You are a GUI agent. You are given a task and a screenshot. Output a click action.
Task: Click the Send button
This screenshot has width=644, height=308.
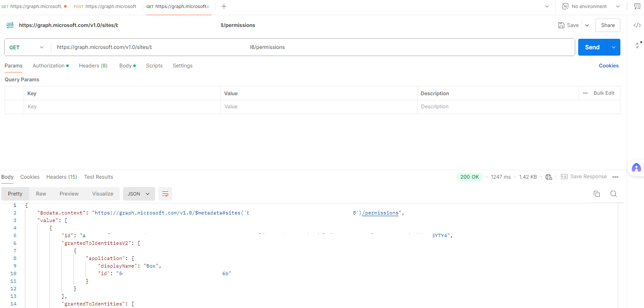tap(592, 47)
